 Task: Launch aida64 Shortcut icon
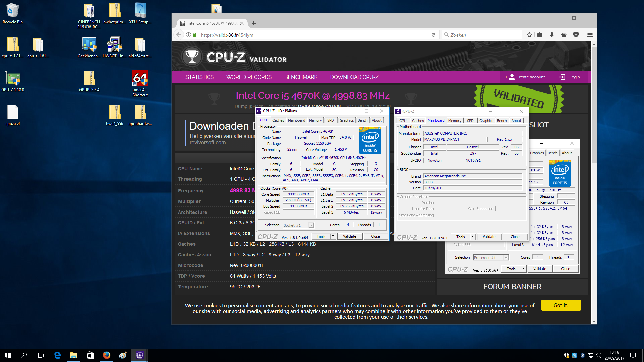click(140, 84)
